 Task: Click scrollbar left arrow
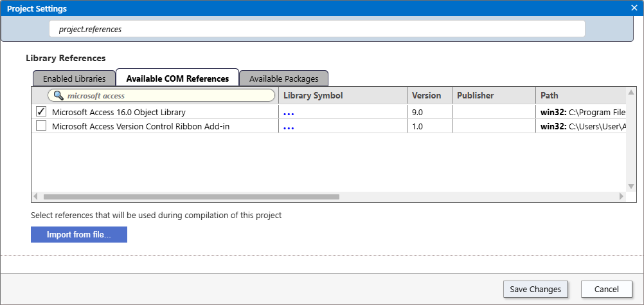tap(36, 196)
